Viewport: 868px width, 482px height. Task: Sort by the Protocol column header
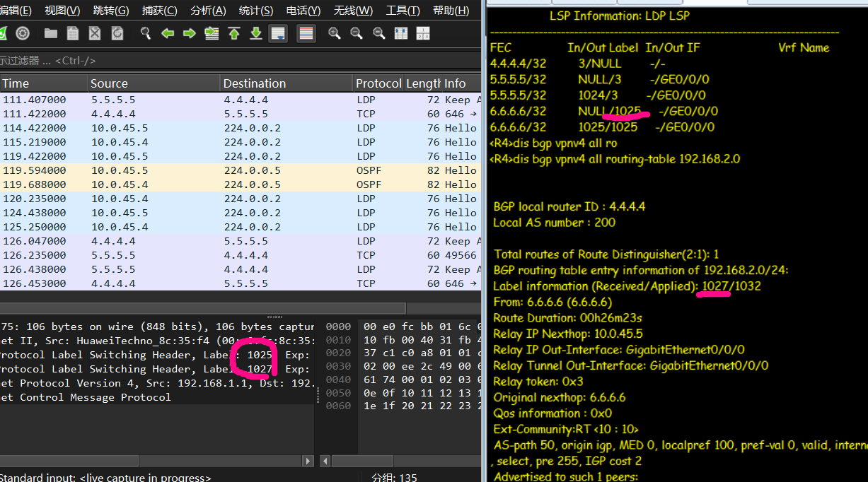click(378, 83)
